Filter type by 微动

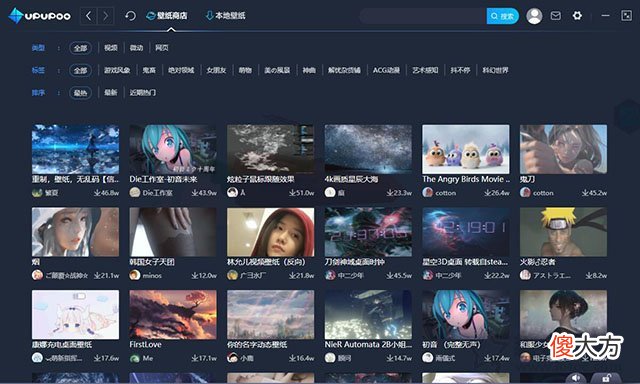pos(136,48)
